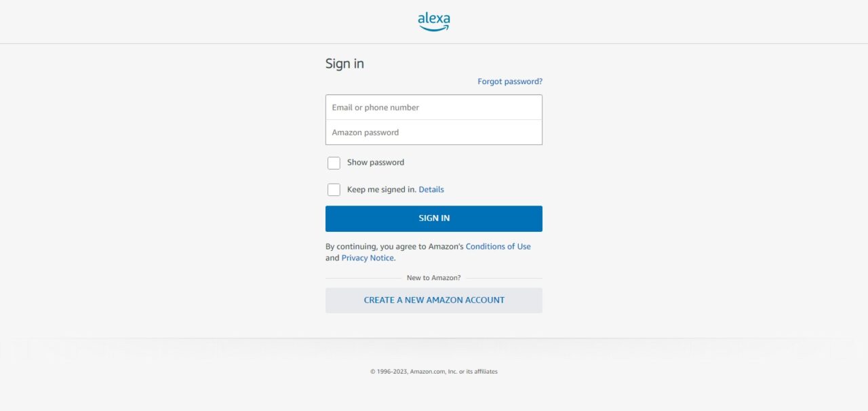868x411 pixels.
Task: Click the word 'Amazon's' in agreement text
Action: [446, 247]
